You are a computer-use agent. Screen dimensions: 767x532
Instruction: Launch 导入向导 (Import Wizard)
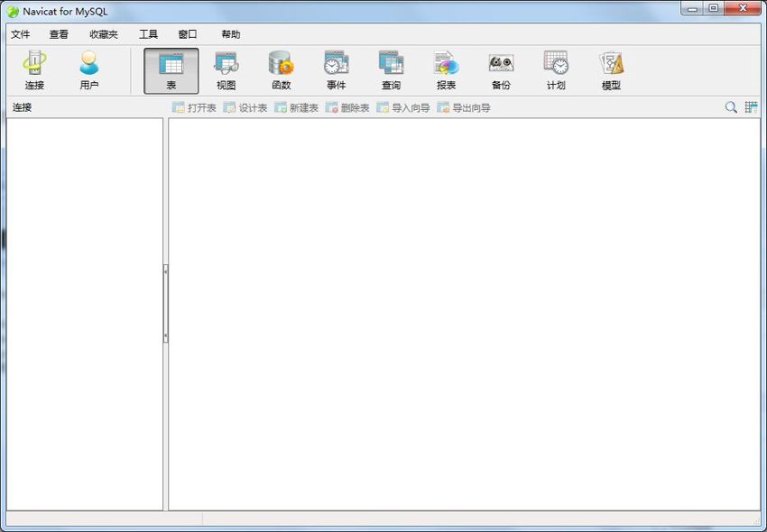pos(403,107)
